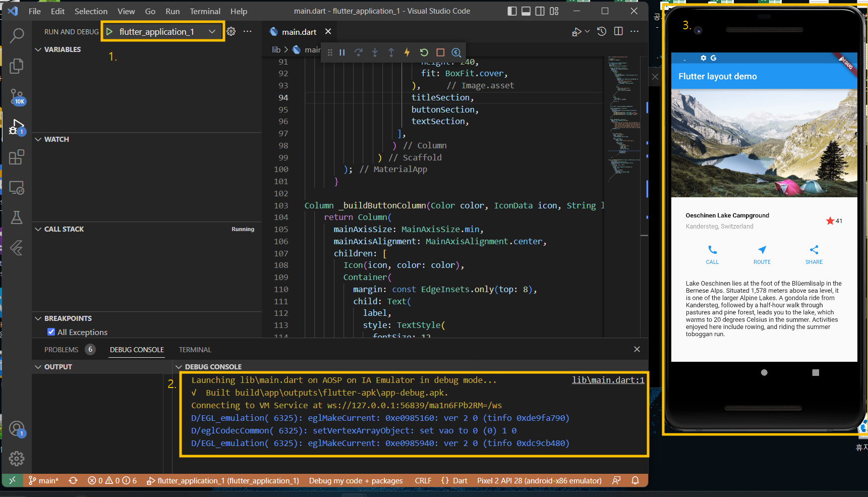Open the Terminal menu

pos(205,11)
